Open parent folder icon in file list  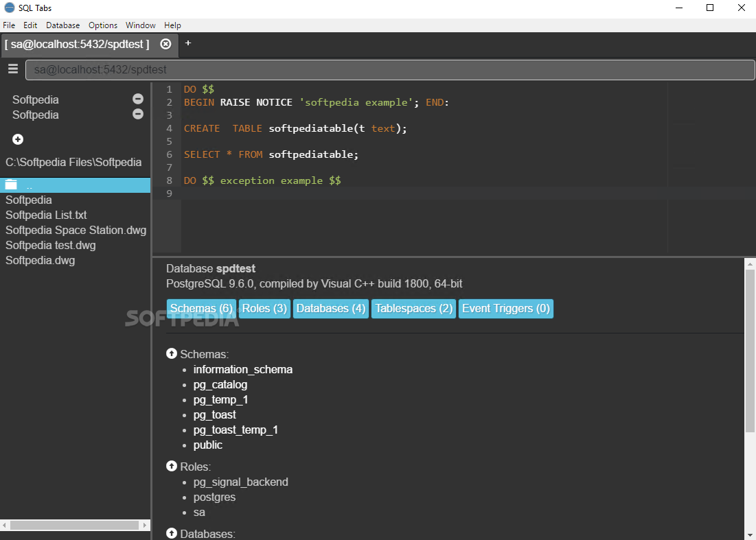tap(11, 185)
